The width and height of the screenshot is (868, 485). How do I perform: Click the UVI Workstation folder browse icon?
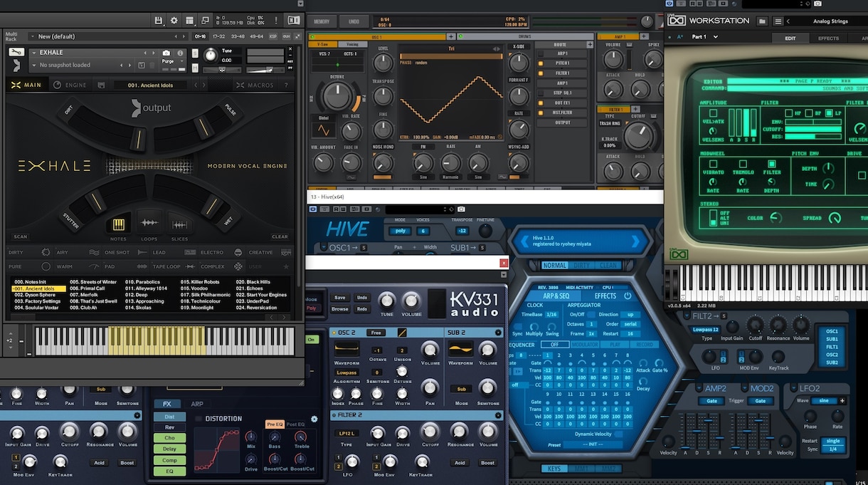coord(763,21)
